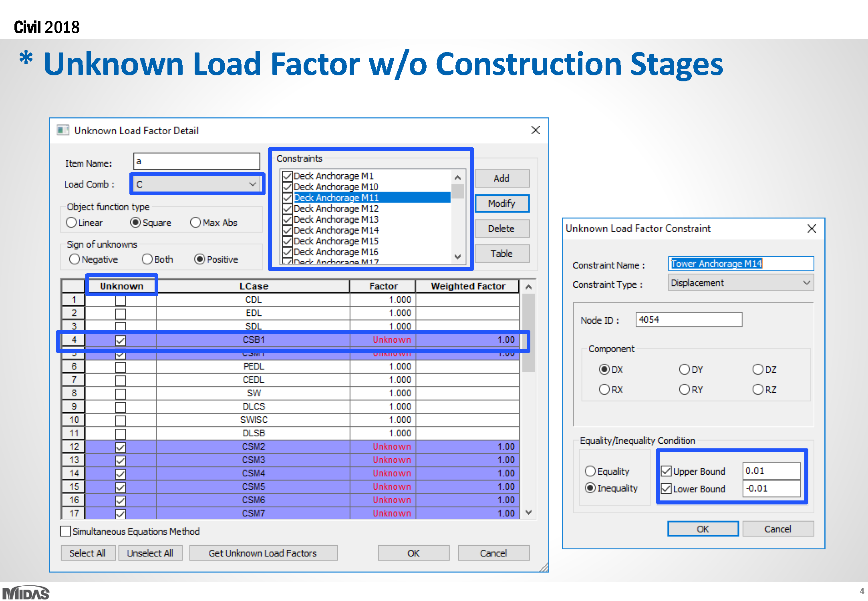Image resolution: width=868 pixels, height=601 pixels.
Task: Expand the Displacement type selector
Action: (x=806, y=282)
